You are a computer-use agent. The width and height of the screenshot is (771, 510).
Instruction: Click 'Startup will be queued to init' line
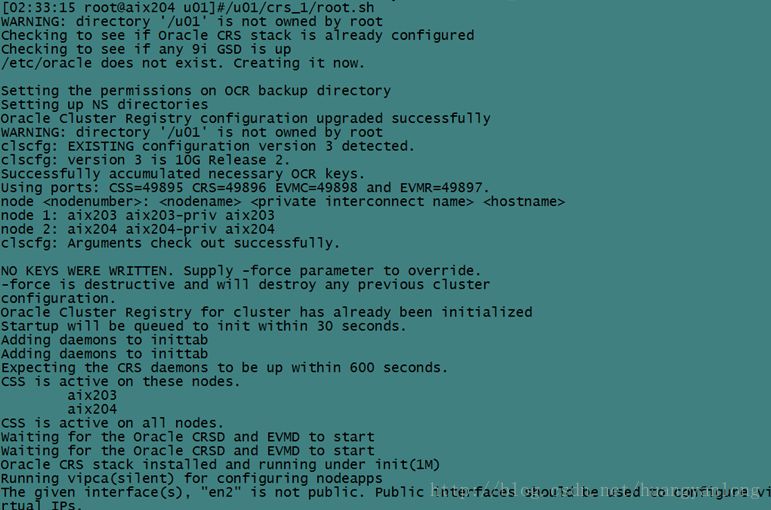click(x=203, y=326)
